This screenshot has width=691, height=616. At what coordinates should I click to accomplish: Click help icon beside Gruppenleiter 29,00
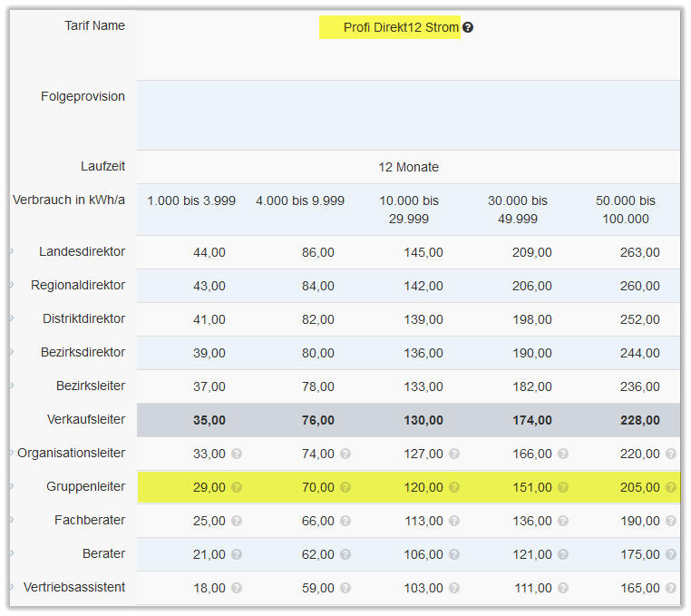pos(237,487)
